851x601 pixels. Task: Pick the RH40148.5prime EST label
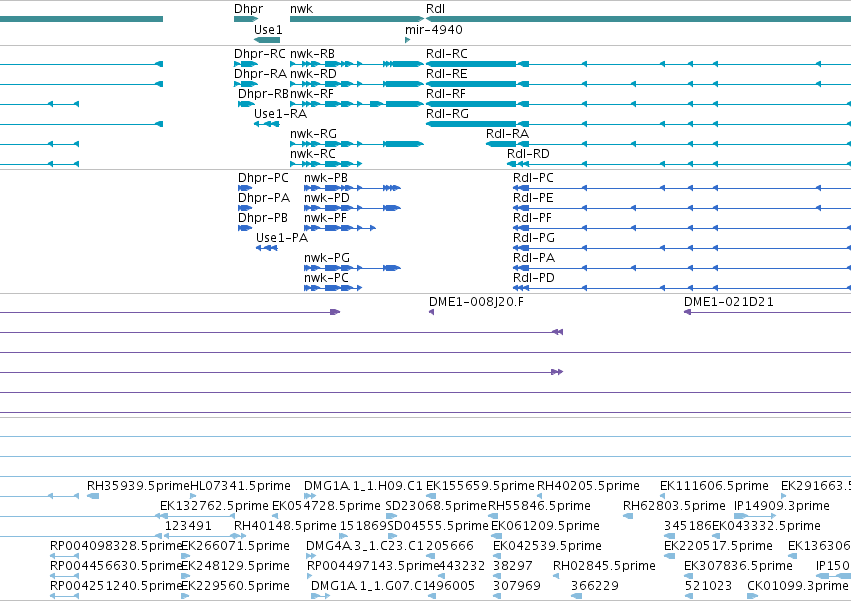[285, 526]
